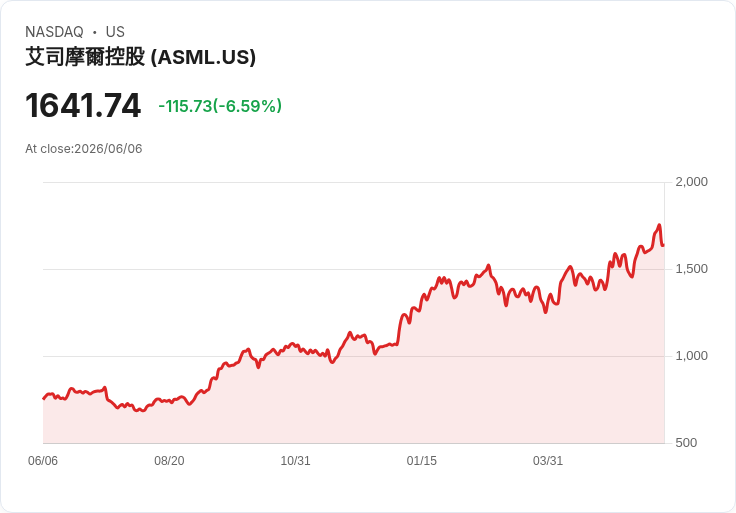
Task: Click the 1,500 y-axis price label
Action: click(691, 269)
